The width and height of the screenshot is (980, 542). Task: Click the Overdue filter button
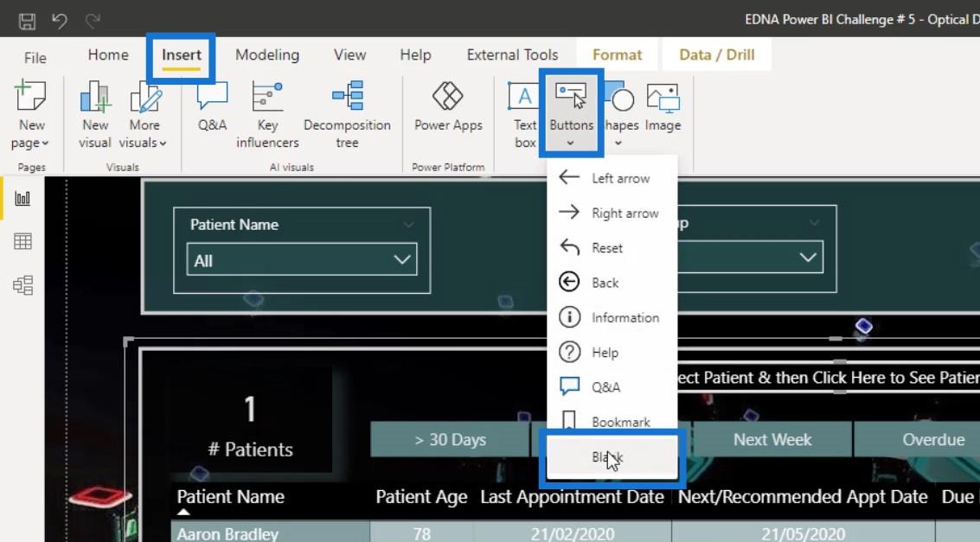coord(917,440)
